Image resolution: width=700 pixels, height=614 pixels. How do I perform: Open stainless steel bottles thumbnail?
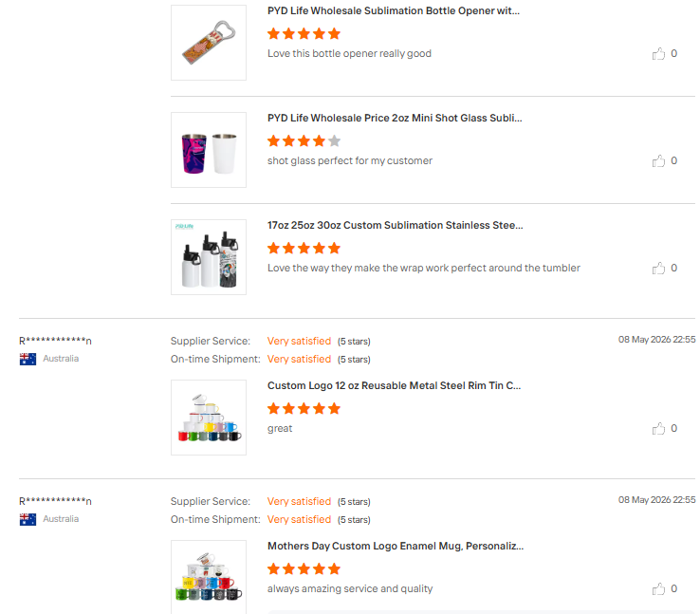point(209,257)
